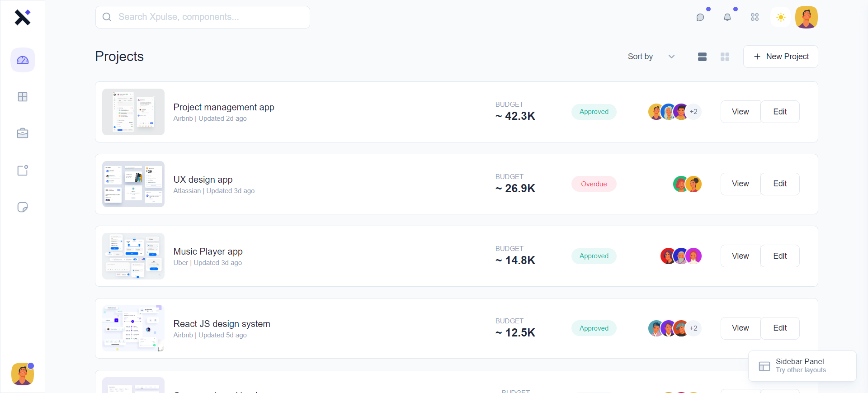Click the Search Xpulse input field
Image resolution: width=868 pixels, height=393 pixels.
click(x=203, y=17)
